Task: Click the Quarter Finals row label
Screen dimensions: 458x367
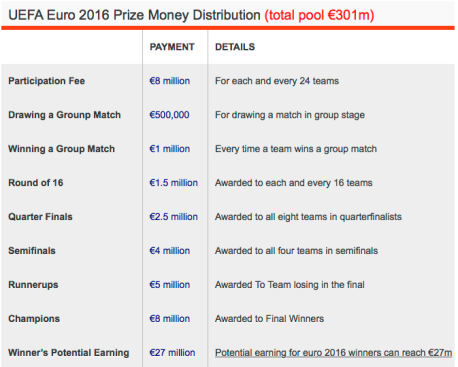Action: pyautogui.click(x=40, y=217)
